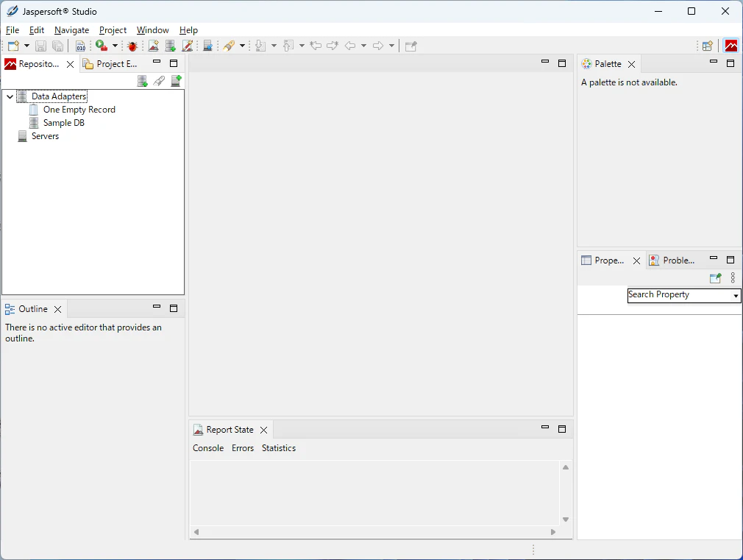Click the Next Annotation toolbar icon
The height and width of the screenshot is (560, 743).
260,46
